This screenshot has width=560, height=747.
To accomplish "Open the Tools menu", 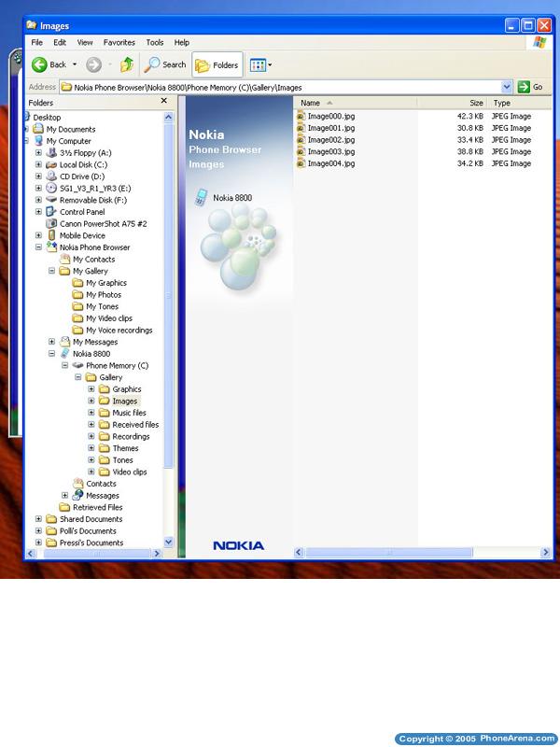I will (x=155, y=42).
